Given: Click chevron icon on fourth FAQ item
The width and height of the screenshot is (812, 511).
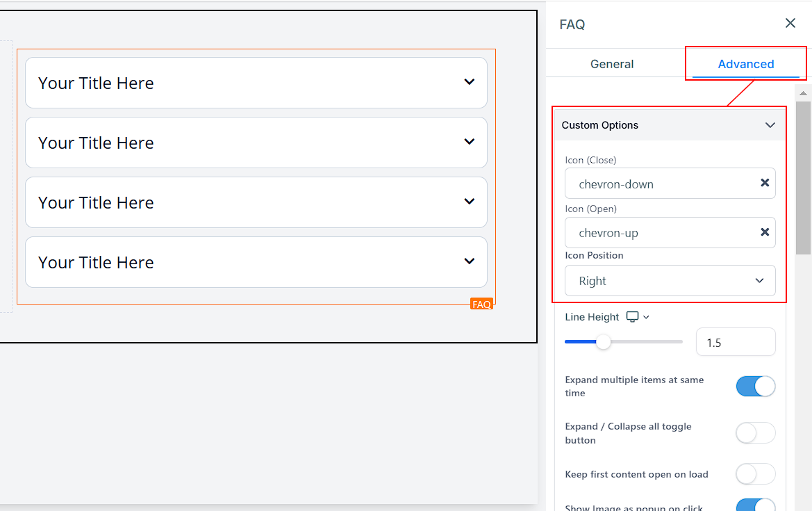Looking at the screenshot, I should (x=470, y=261).
